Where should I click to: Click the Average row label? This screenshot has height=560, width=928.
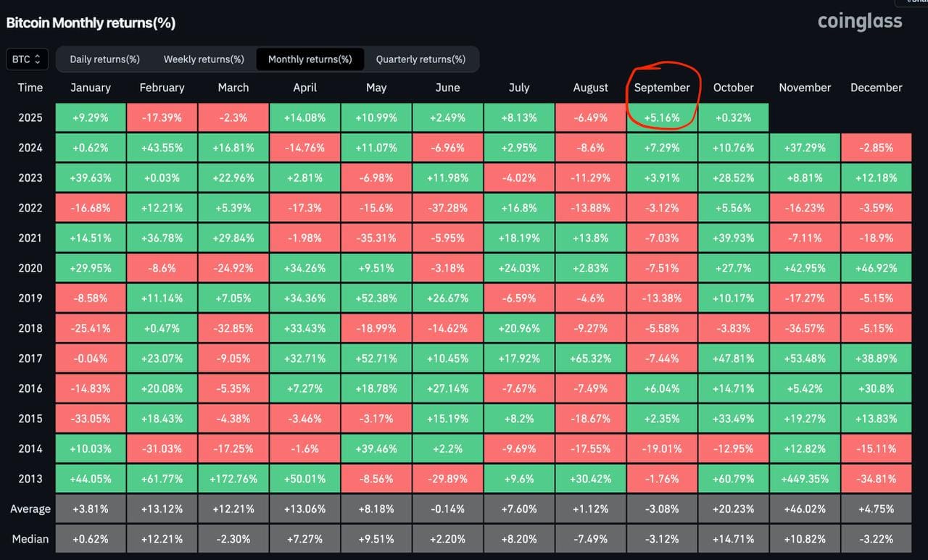pyautogui.click(x=30, y=509)
